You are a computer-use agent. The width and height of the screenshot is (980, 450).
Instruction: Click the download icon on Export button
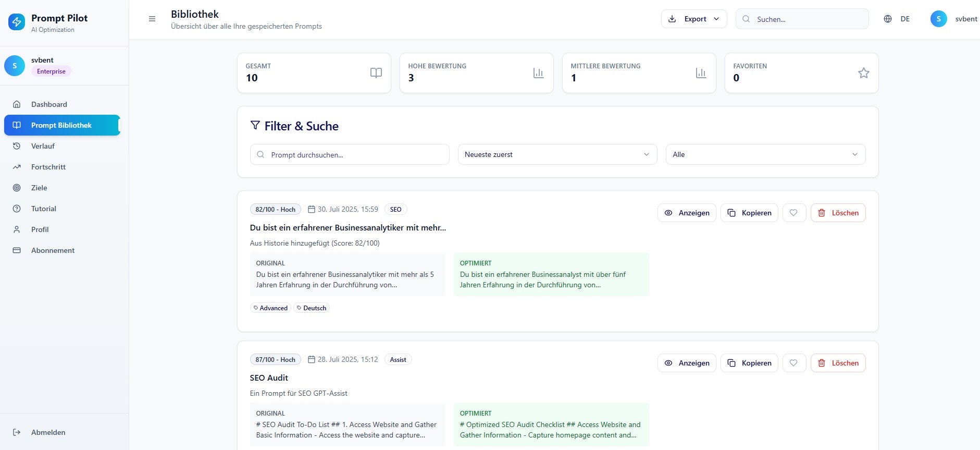click(x=673, y=19)
